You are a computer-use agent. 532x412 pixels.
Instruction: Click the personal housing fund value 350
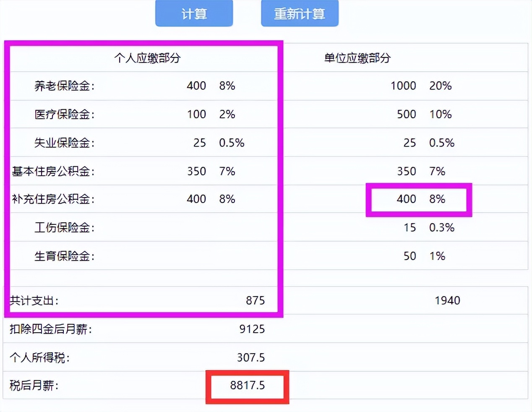point(196,171)
